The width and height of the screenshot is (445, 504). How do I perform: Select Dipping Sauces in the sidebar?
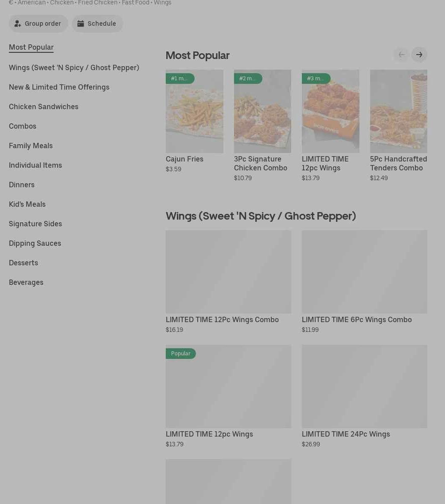tap(35, 243)
